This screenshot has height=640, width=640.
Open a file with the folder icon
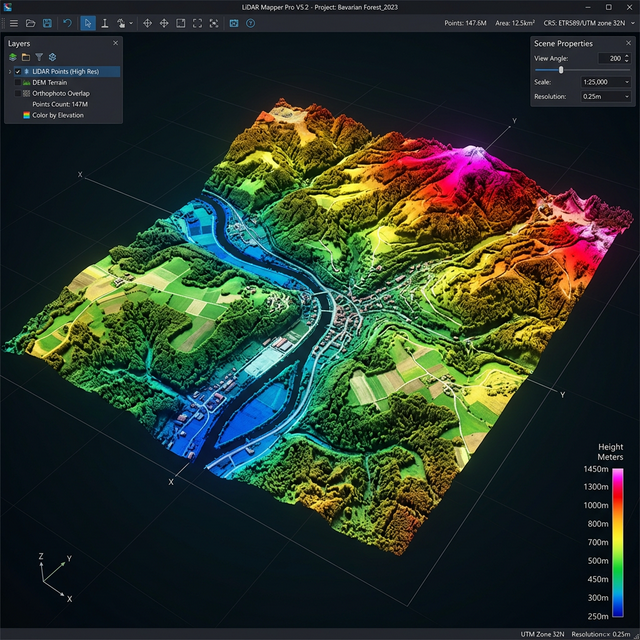30,22
